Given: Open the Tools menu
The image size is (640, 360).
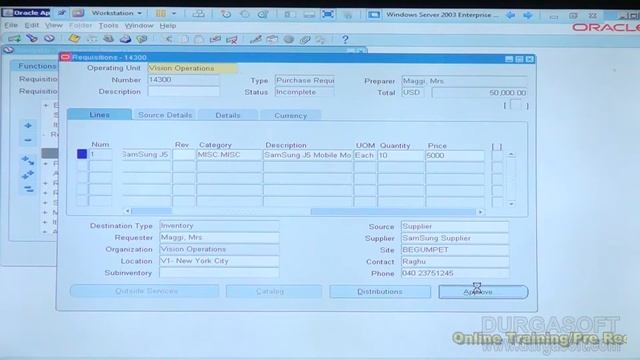Looking at the screenshot, I should coord(108,25).
